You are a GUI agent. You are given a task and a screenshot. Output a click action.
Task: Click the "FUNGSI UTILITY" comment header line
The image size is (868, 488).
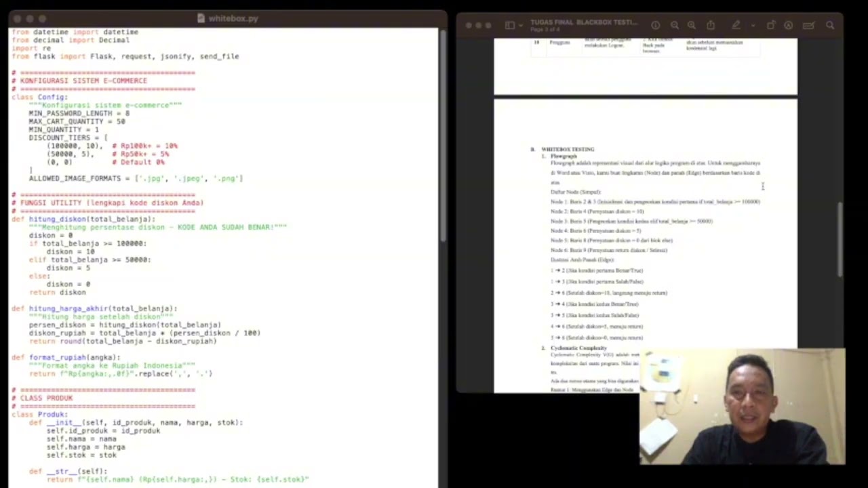click(108, 203)
